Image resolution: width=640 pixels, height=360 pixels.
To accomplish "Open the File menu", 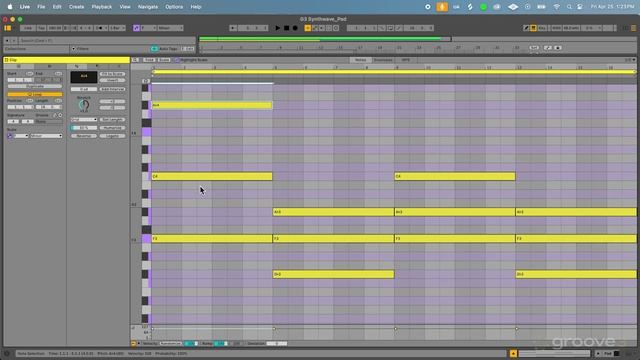I will click(41, 7).
